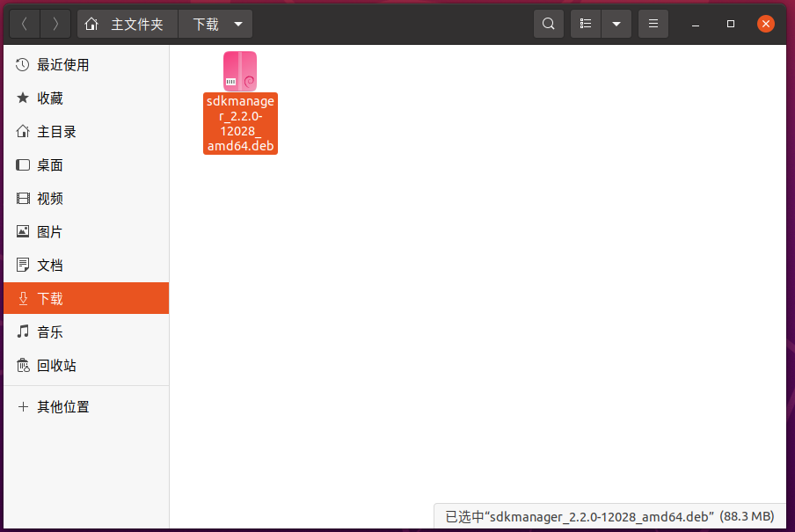Click the sdkmanager_2.2.0-12028_amd64.deb file name label

(240, 123)
